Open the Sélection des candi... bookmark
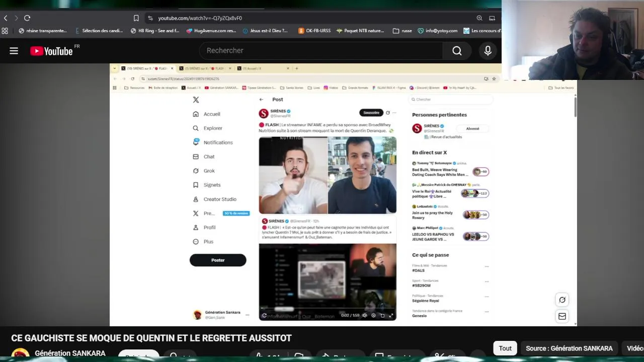Image resolution: width=644 pixels, height=362 pixels. click(99, 31)
